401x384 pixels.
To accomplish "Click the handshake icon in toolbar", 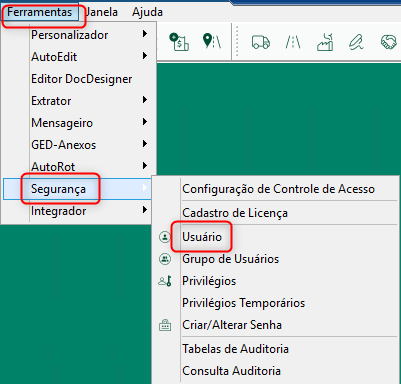I will click(x=388, y=42).
